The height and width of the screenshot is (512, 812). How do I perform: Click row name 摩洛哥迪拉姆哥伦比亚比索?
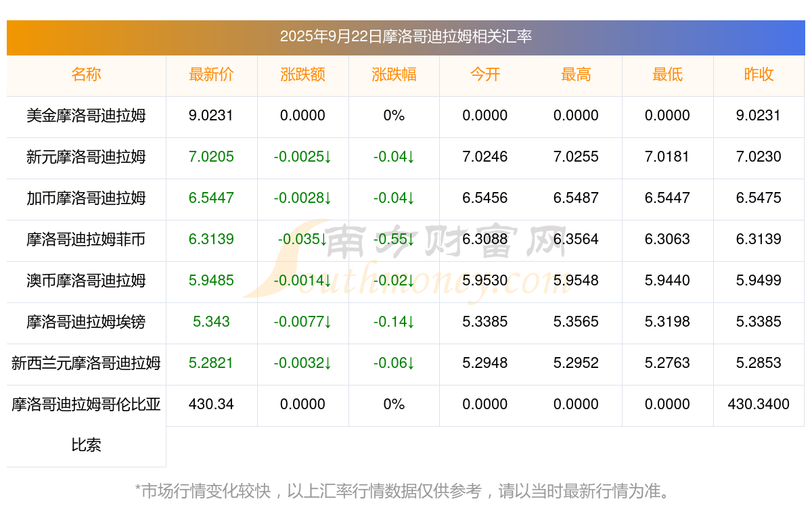pyautogui.click(x=86, y=425)
